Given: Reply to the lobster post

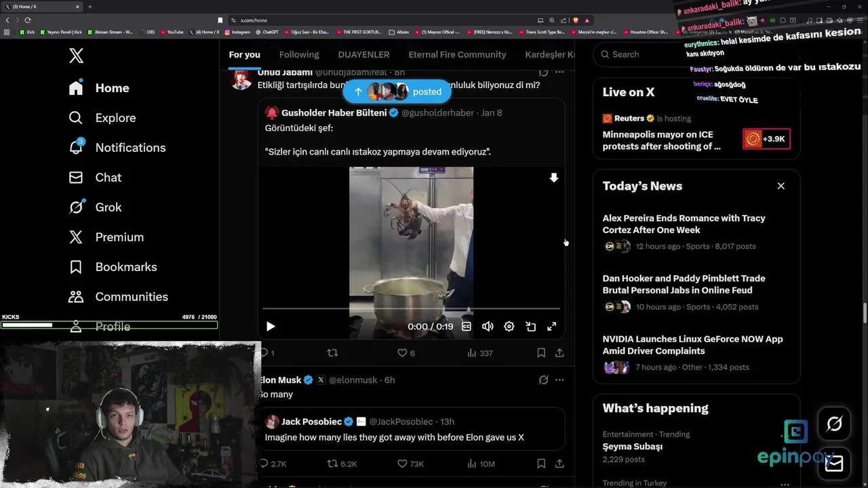Looking at the screenshot, I should 267,353.
